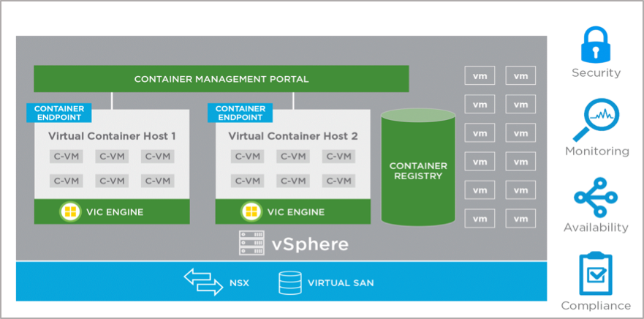The width and height of the screenshot is (644, 319).
Task: Click the Virtual SAN database icon
Action: pos(289,282)
